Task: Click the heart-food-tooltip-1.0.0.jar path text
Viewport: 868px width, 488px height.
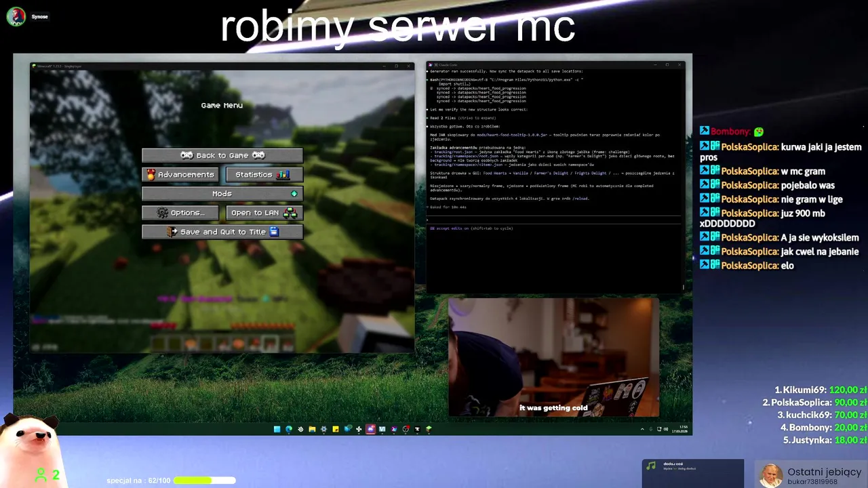Action: [512, 135]
